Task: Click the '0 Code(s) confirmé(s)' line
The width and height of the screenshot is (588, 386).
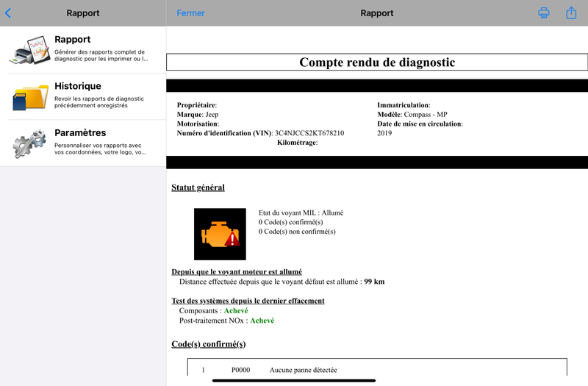Action: [290, 222]
